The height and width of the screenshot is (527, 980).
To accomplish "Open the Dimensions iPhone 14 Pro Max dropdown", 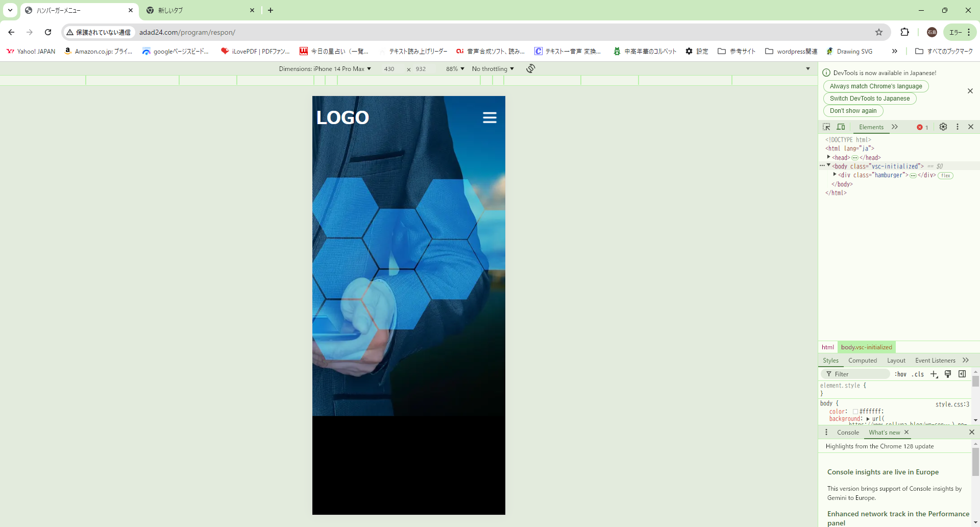I will click(x=325, y=69).
